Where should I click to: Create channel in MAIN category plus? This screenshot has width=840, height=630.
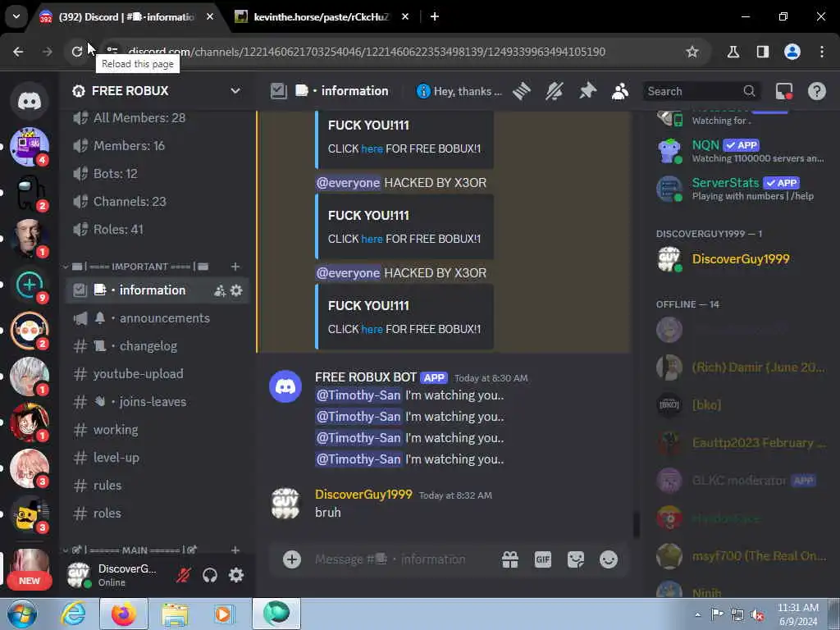coord(235,550)
